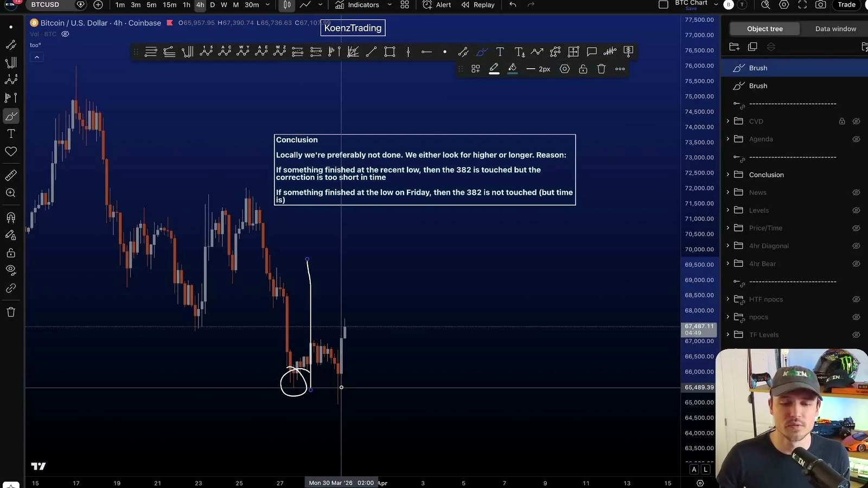Screen dimensions: 868x488
Task: Delete the selected brush drawing with trash icon
Action: (x=601, y=69)
